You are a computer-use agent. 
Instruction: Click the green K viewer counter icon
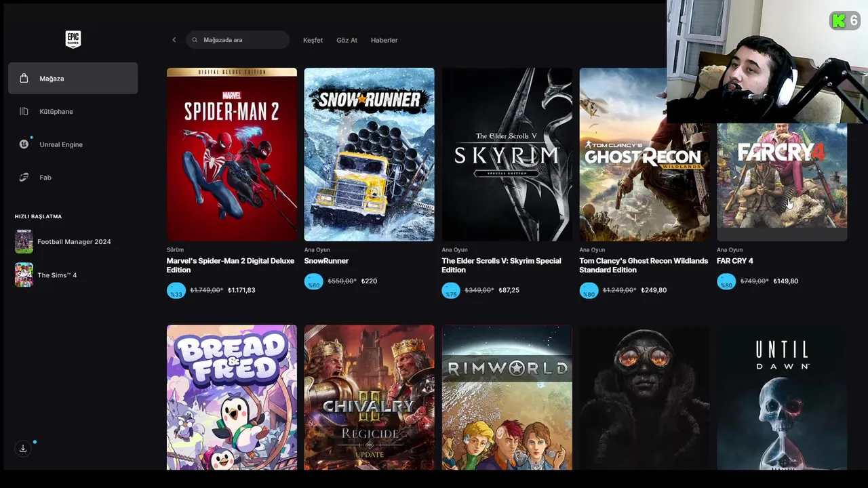coord(839,20)
